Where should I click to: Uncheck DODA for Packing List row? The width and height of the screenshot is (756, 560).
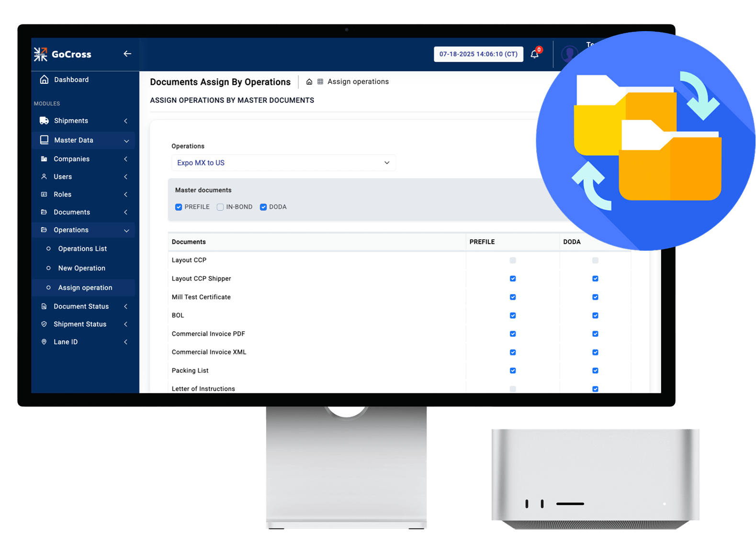(595, 370)
